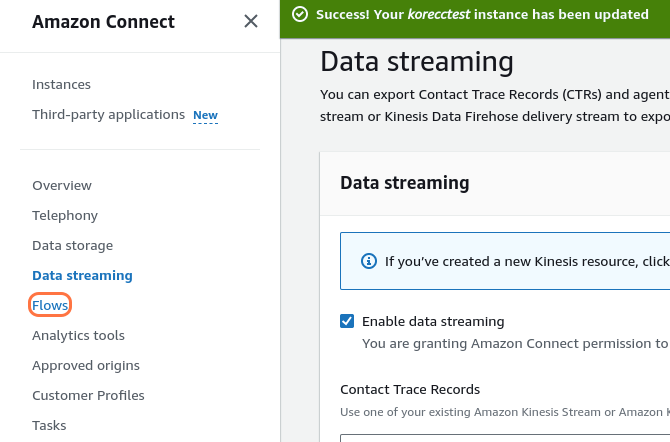Open Third-party applications page

(x=108, y=115)
